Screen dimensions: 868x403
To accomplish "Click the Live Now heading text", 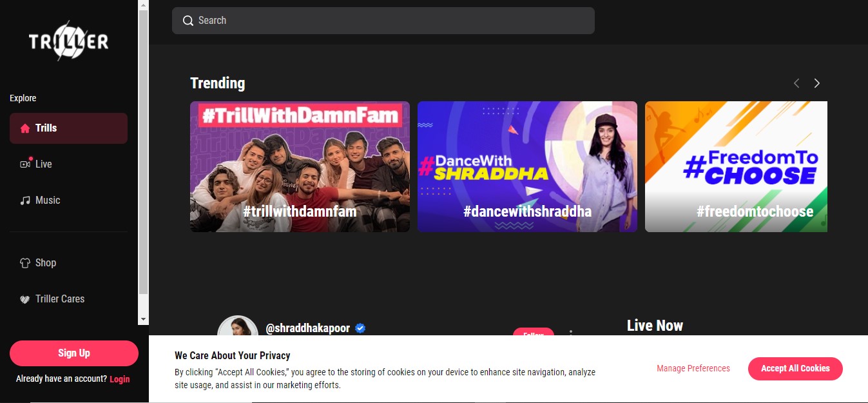I will tap(655, 326).
